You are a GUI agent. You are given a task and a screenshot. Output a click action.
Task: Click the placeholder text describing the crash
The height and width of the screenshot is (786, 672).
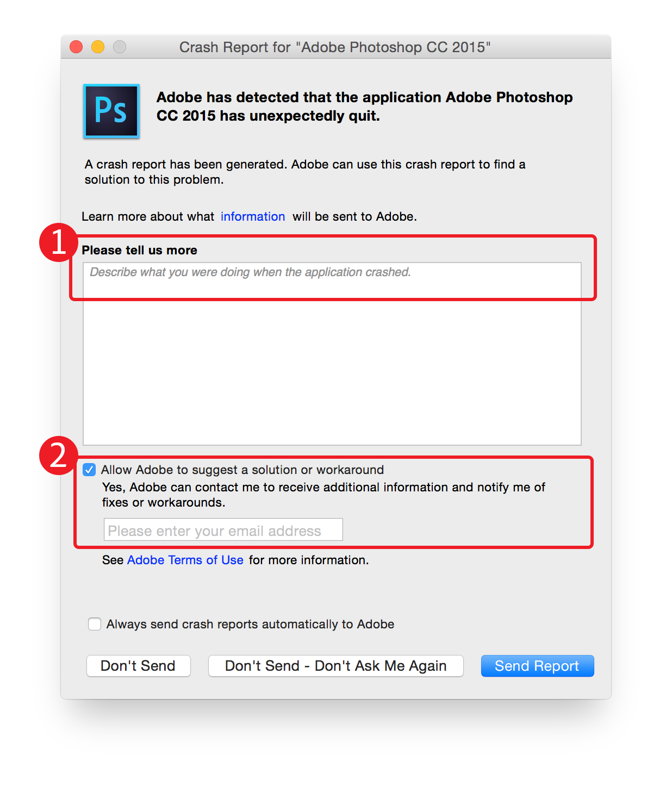pos(250,272)
